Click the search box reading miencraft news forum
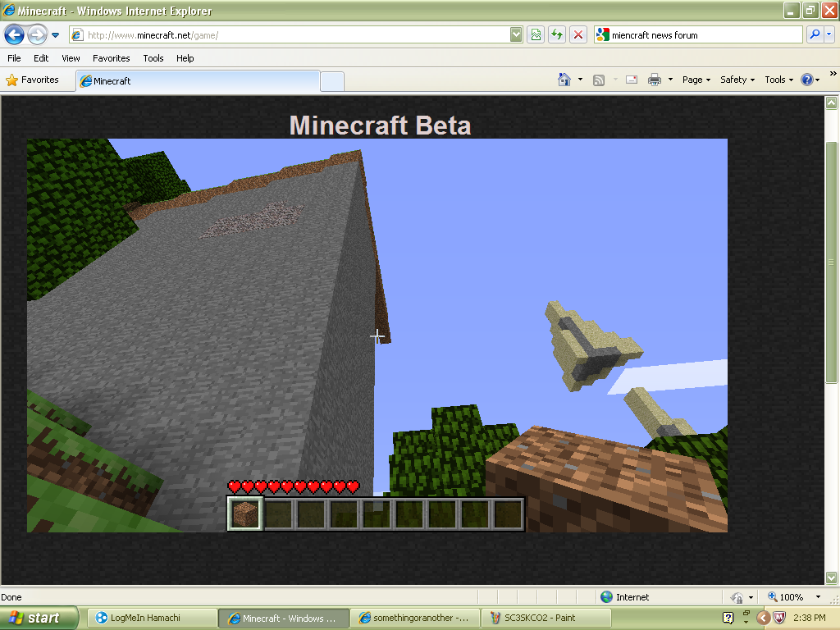Viewport: 840px width, 630px height. tap(699, 35)
